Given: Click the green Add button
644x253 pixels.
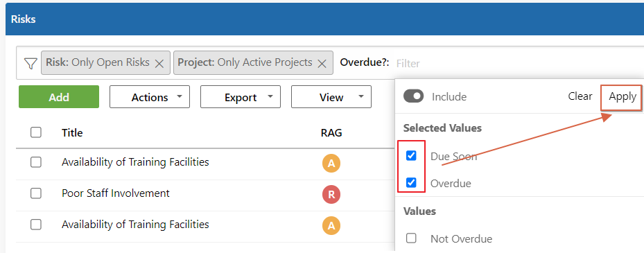Looking at the screenshot, I should pyautogui.click(x=59, y=97).
